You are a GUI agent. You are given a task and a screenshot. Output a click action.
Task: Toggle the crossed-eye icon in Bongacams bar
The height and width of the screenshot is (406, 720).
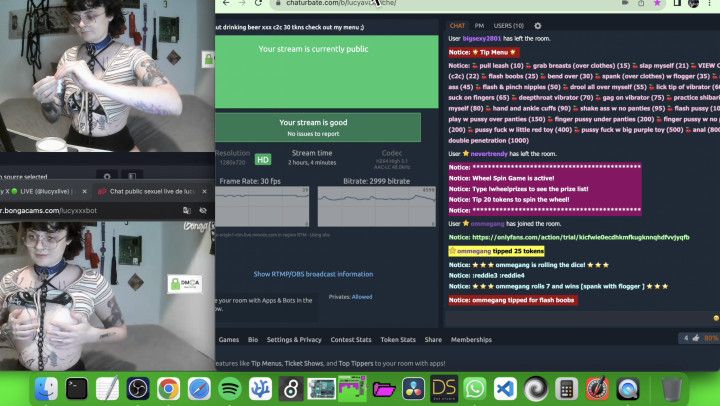(203, 210)
